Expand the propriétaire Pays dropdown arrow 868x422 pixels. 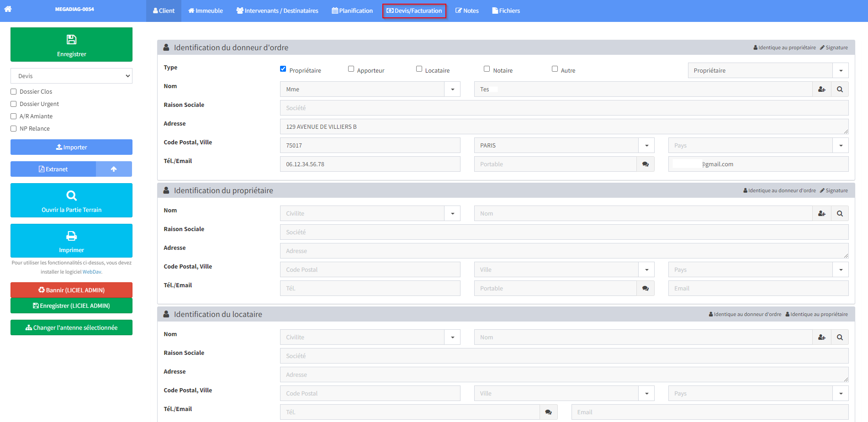point(841,269)
